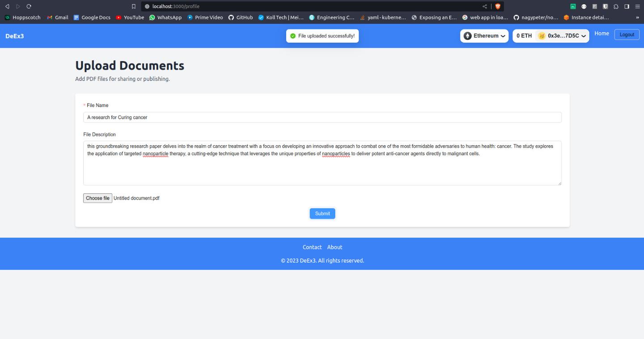644x339 pixels.
Task: Open the Engineering C... bookmark
Action: 332,17
